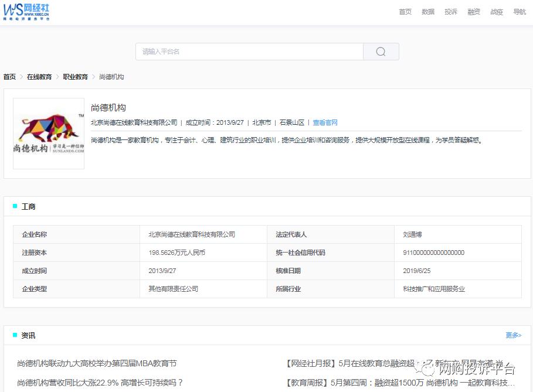533x392 pixels.
Task: Click the 网购投诉平台 watermark icon
Action: [426, 368]
